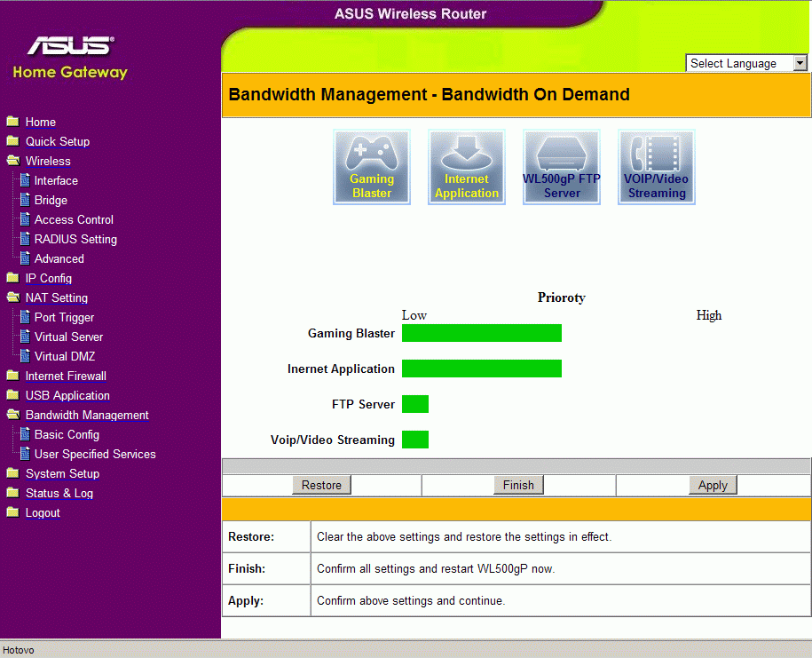Click the page icon beside Interface

click(25, 180)
